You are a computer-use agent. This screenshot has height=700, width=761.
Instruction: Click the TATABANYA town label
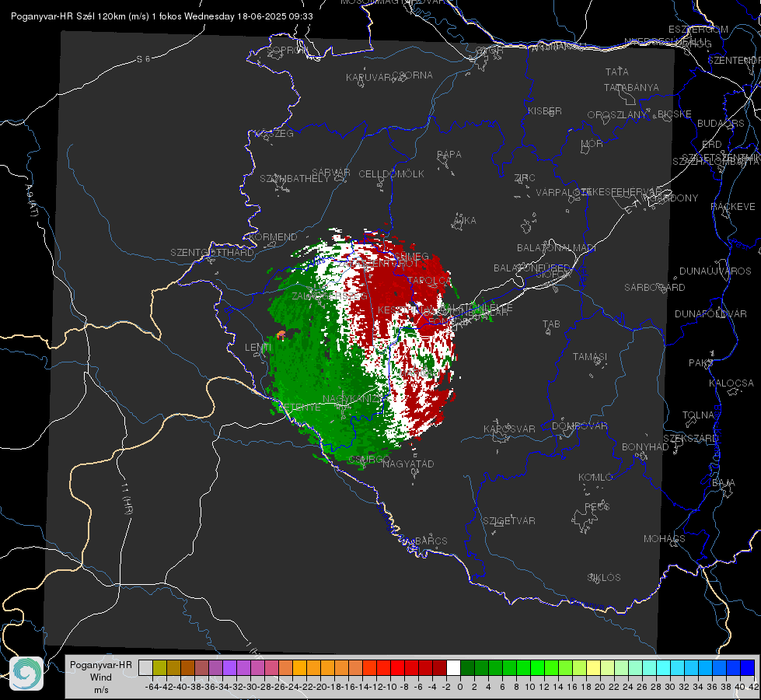click(631, 87)
